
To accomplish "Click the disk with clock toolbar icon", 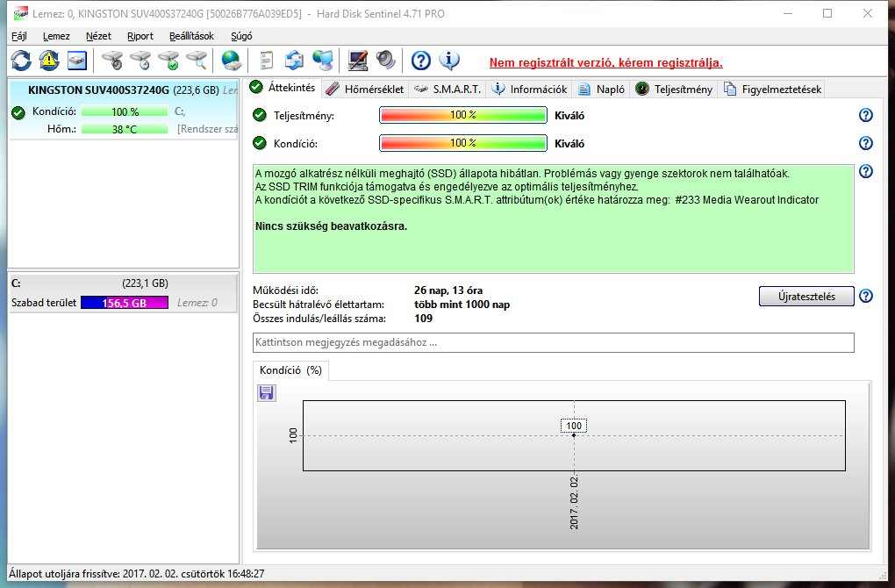I will pos(140,60).
